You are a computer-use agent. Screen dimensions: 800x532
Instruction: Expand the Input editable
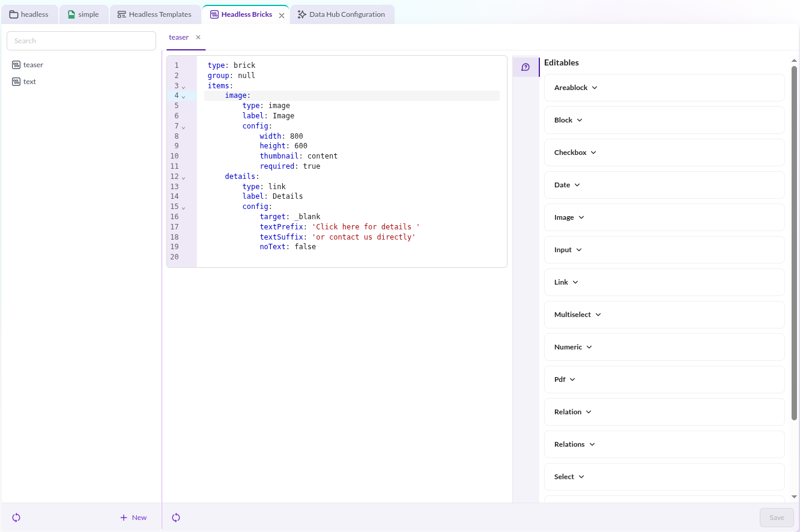[664, 250]
